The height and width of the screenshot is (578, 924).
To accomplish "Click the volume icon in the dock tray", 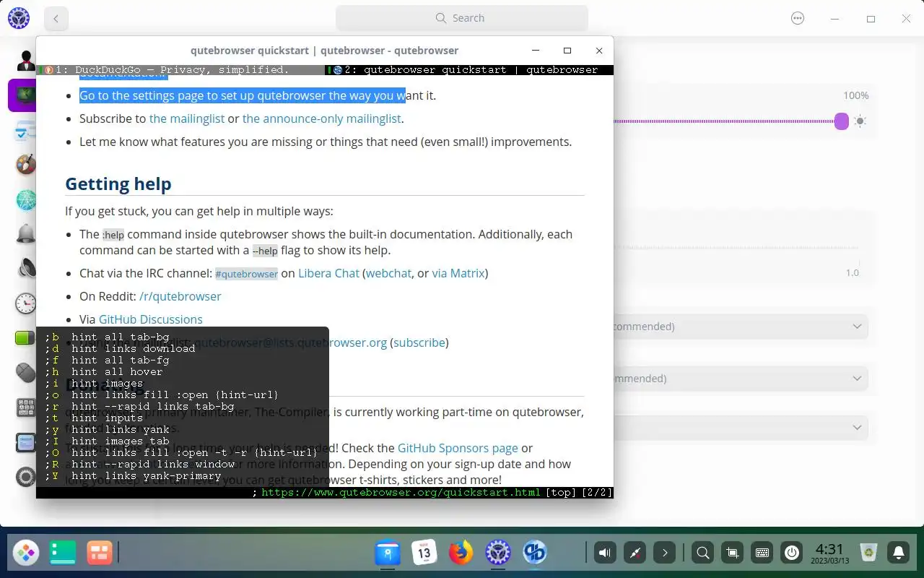I will (x=605, y=553).
